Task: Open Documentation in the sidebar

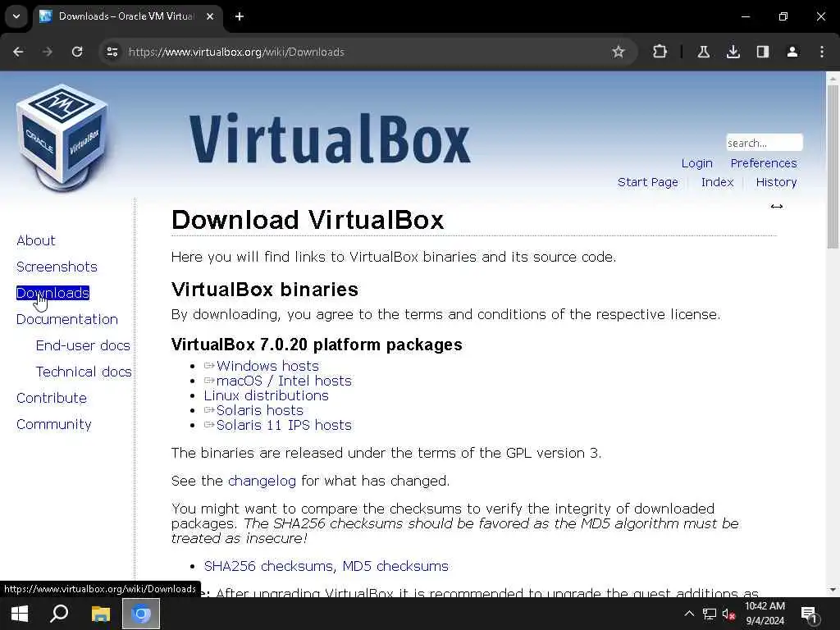Action: pos(67,319)
